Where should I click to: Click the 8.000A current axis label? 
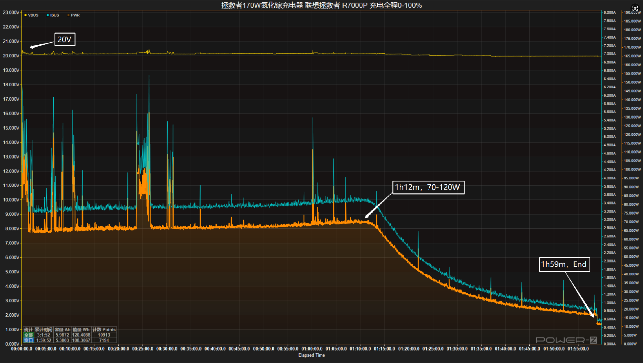pos(610,12)
